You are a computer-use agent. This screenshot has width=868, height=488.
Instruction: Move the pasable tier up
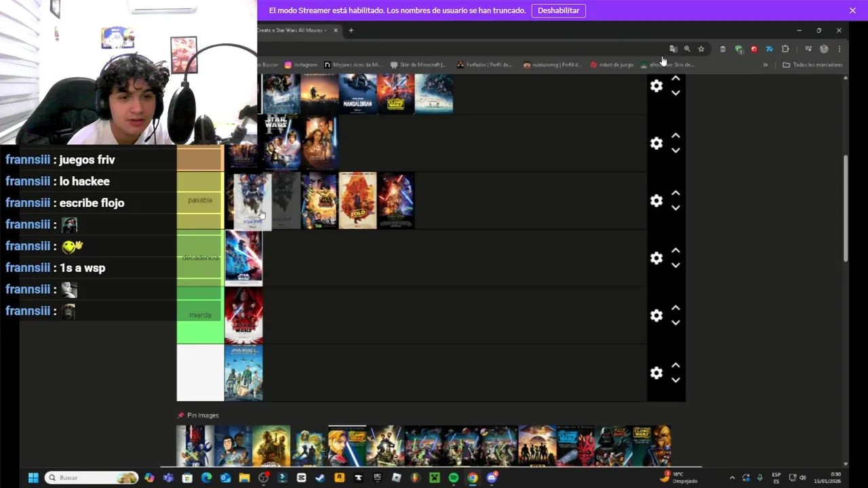(675, 193)
